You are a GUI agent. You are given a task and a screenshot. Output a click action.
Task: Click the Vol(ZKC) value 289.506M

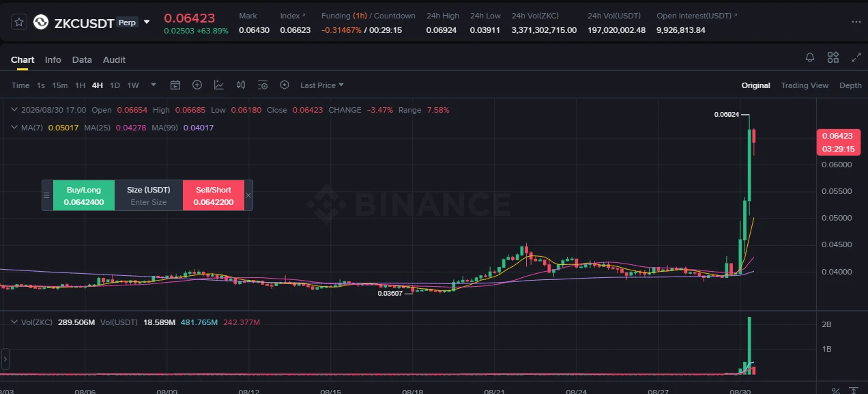(76, 322)
